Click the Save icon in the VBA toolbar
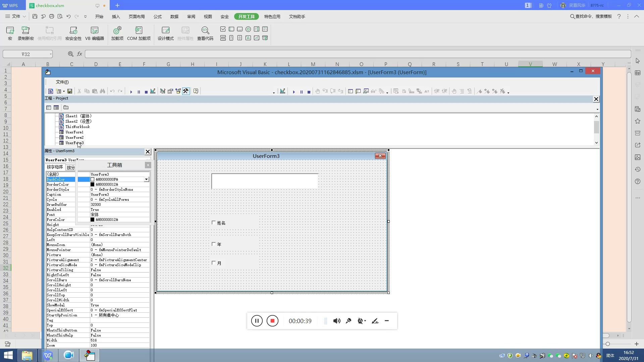Screen dimensions: 644x362 [x=70, y=91]
